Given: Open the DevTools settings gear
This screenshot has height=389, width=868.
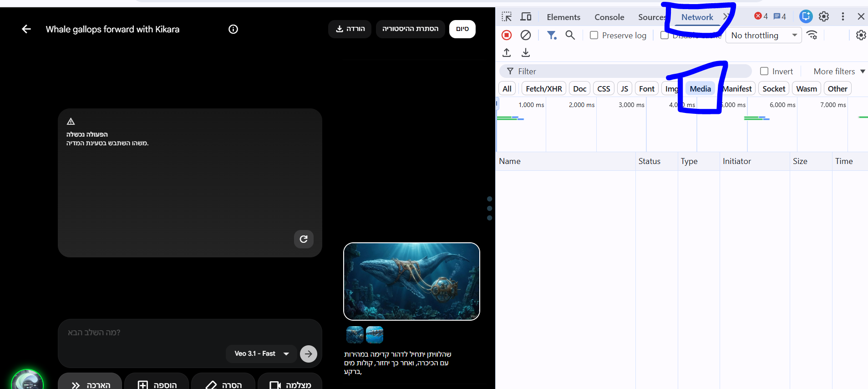Looking at the screenshot, I should (x=824, y=17).
